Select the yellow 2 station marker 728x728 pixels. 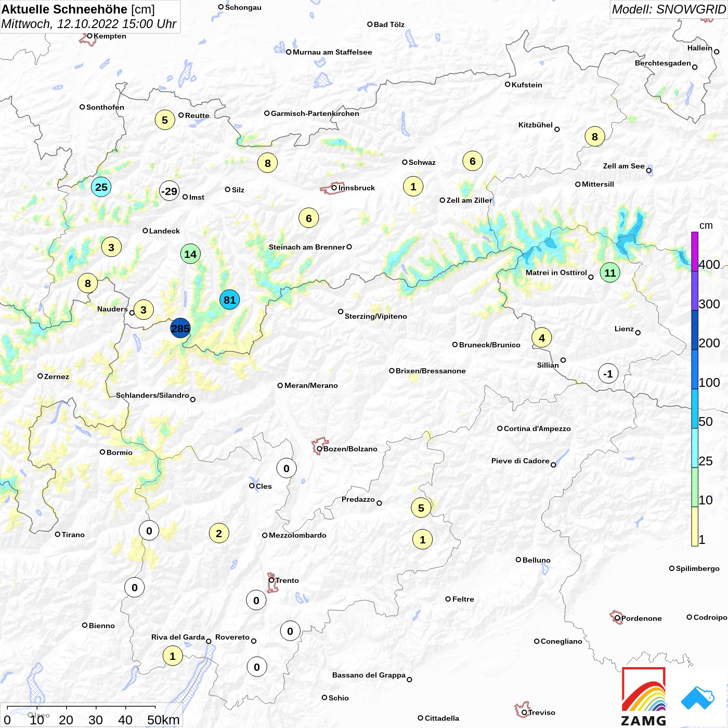coord(219,533)
